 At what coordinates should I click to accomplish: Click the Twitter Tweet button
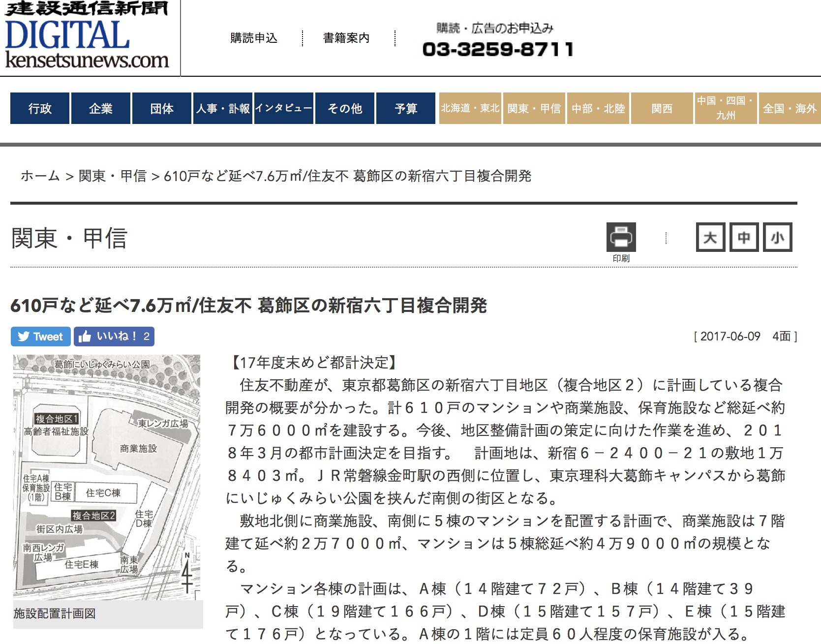click(41, 337)
